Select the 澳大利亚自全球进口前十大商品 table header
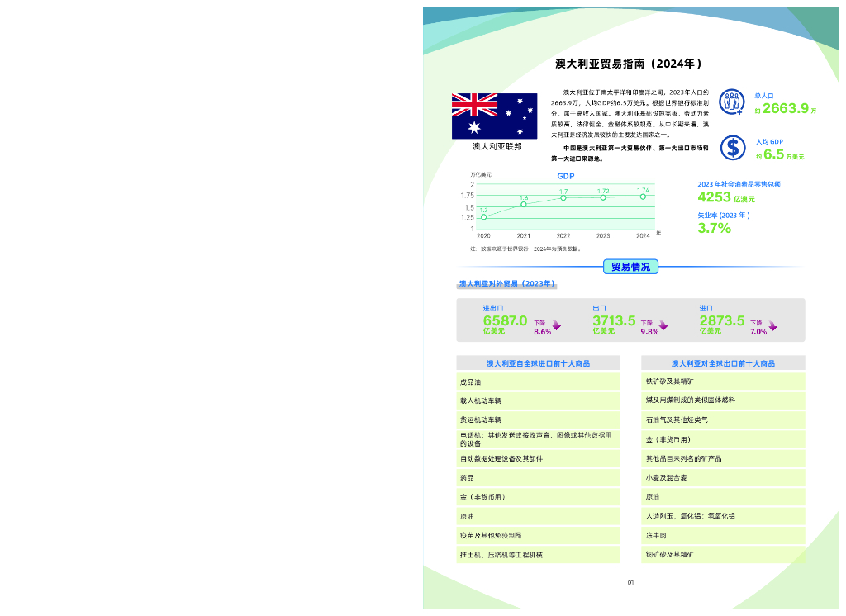The height and width of the screenshot is (616, 846). tap(538, 363)
